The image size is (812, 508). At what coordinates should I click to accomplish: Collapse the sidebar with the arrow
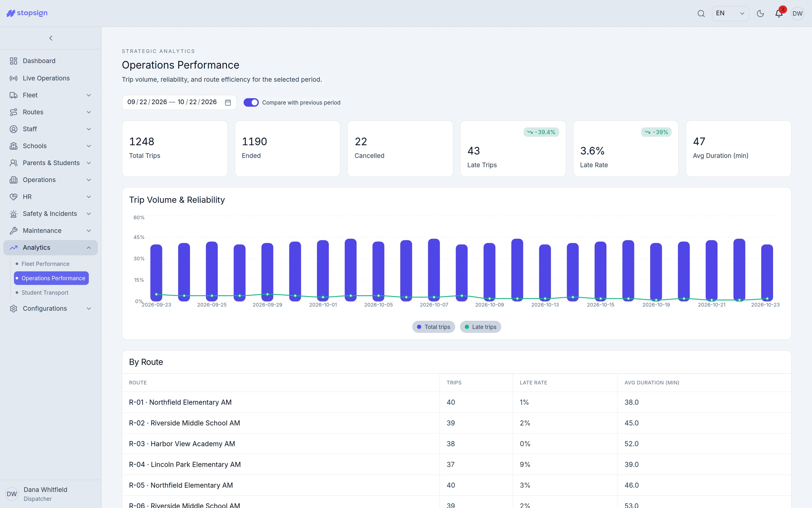click(51, 38)
